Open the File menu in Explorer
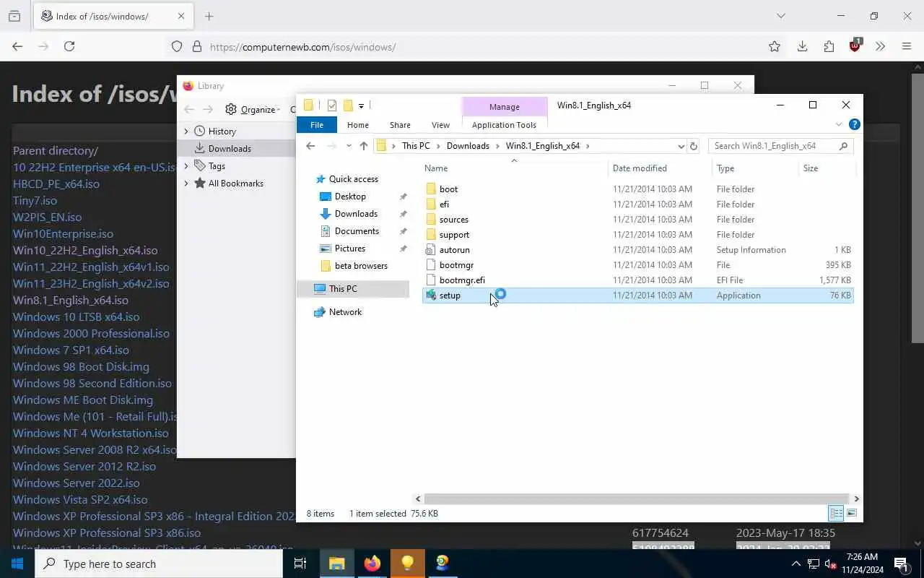This screenshot has width=924, height=578. tap(317, 125)
